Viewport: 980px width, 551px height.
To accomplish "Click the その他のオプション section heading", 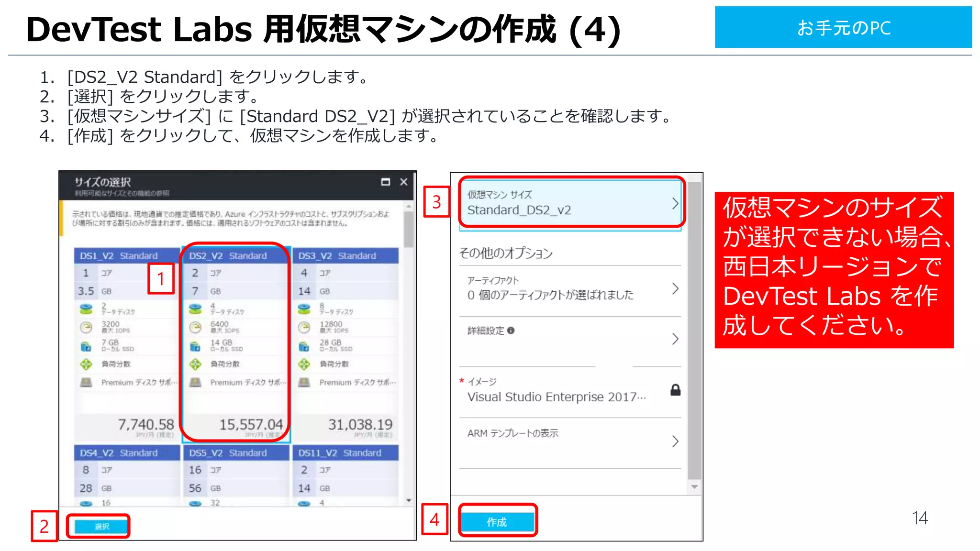I will (x=506, y=253).
